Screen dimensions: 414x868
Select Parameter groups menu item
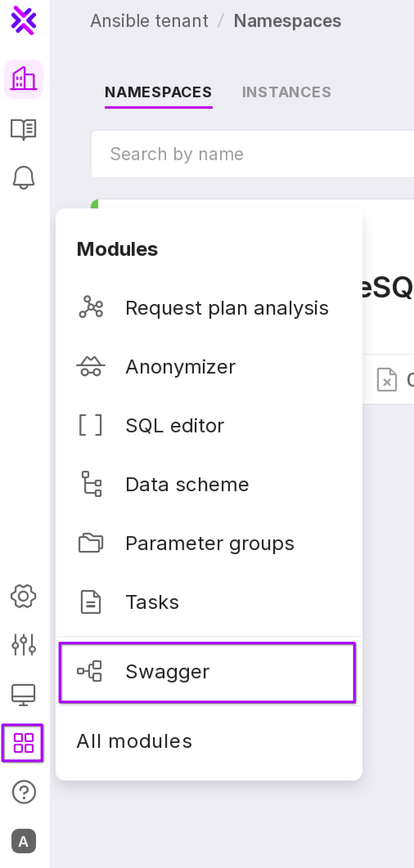point(209,543)
